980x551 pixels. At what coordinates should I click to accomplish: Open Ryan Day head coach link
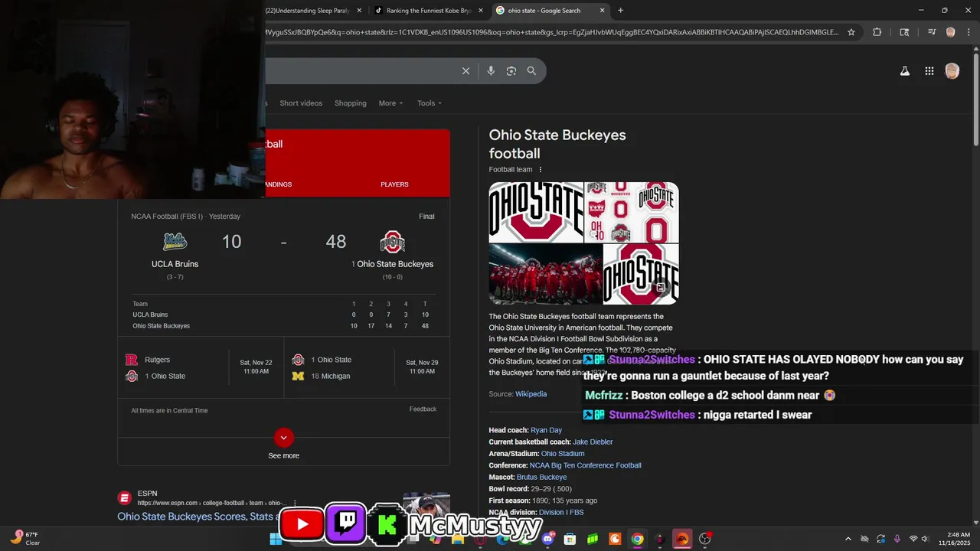[x=546, y=430]
